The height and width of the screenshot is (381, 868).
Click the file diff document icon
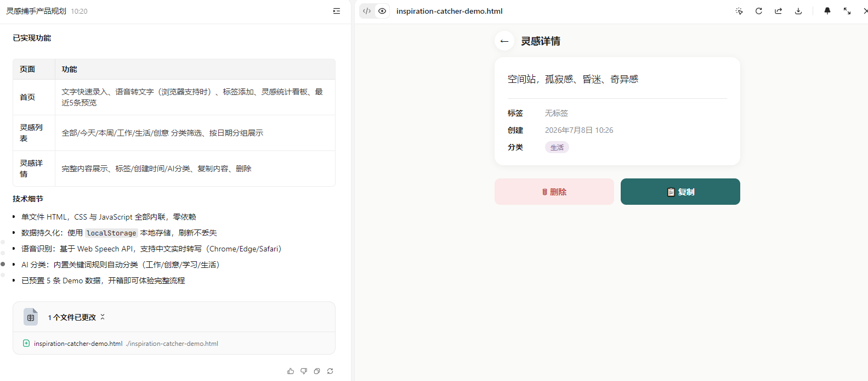31,317
